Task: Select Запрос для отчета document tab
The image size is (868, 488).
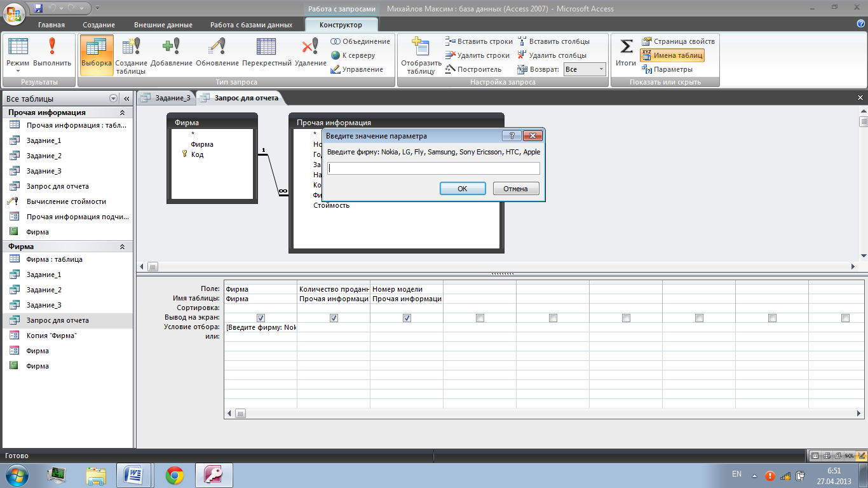Action: coord(240,98)
